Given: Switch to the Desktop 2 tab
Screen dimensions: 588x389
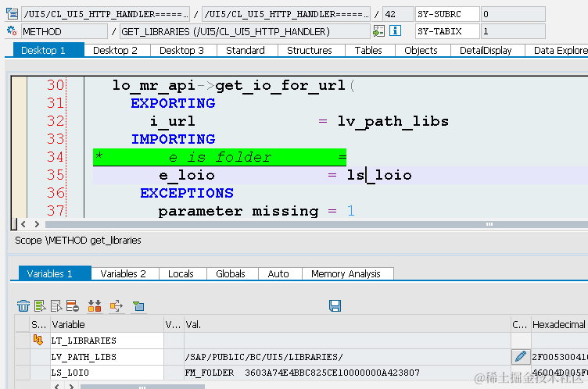Looking at the screenshot, I should [115, 51].
